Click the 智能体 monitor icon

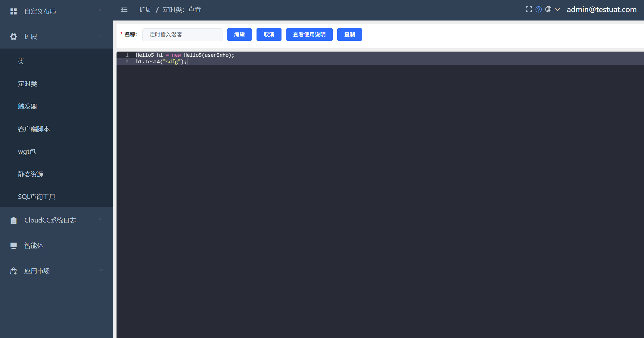click(14, 246)
